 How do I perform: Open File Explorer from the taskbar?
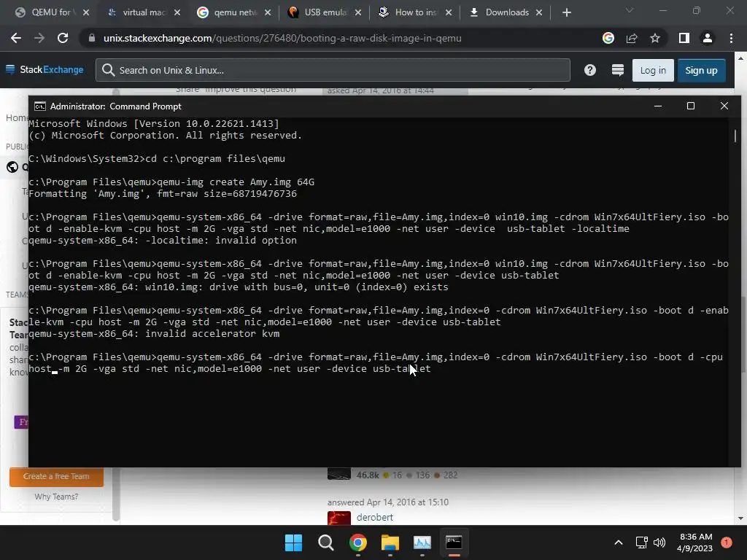[x=390, y=542]
